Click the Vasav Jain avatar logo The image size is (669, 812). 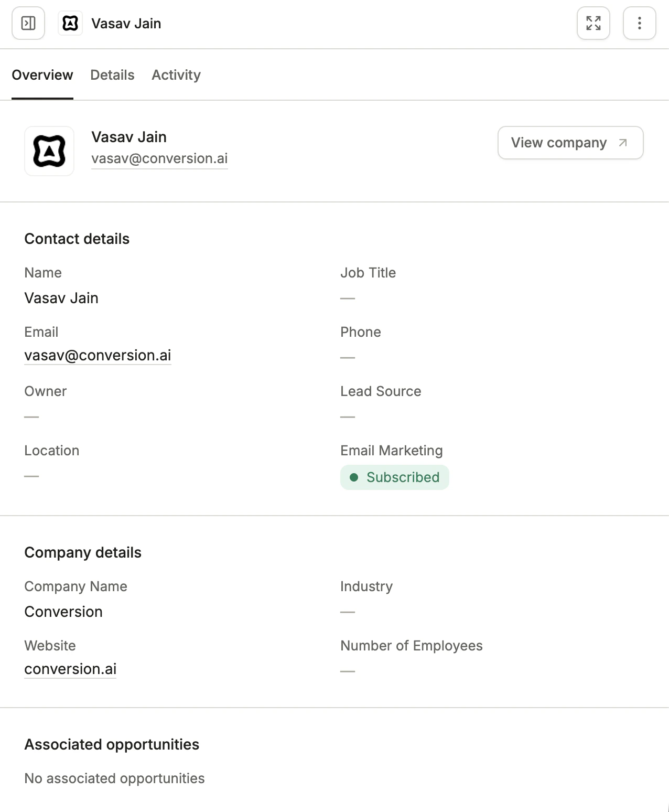(x=49, y=151)
